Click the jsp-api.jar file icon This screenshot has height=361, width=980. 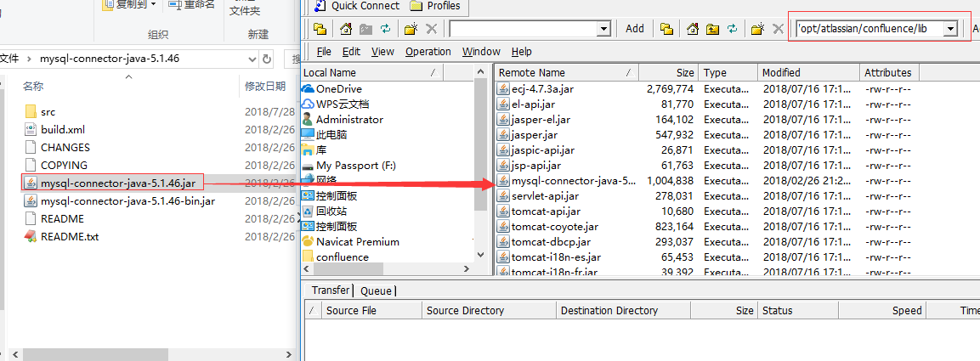tap(503, 165)
